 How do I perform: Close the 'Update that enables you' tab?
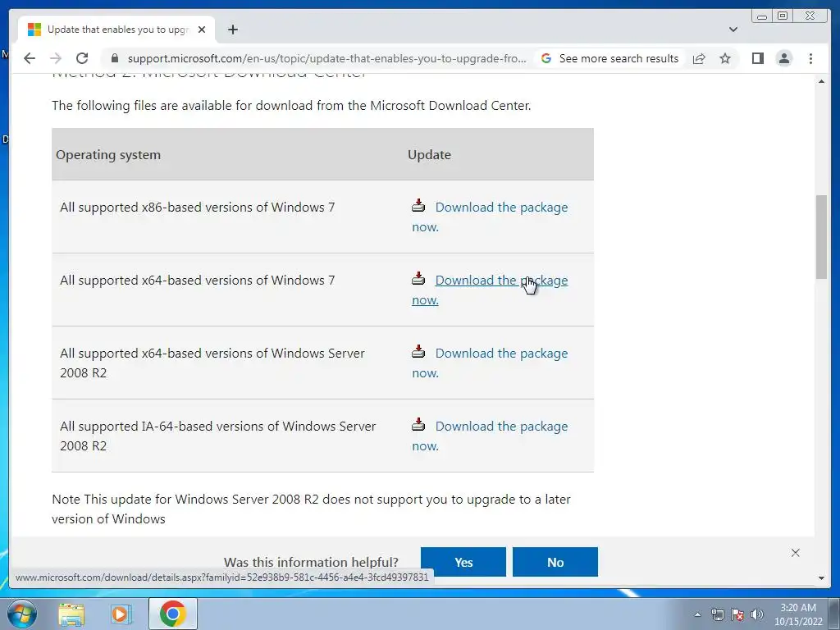pos(202,30)
